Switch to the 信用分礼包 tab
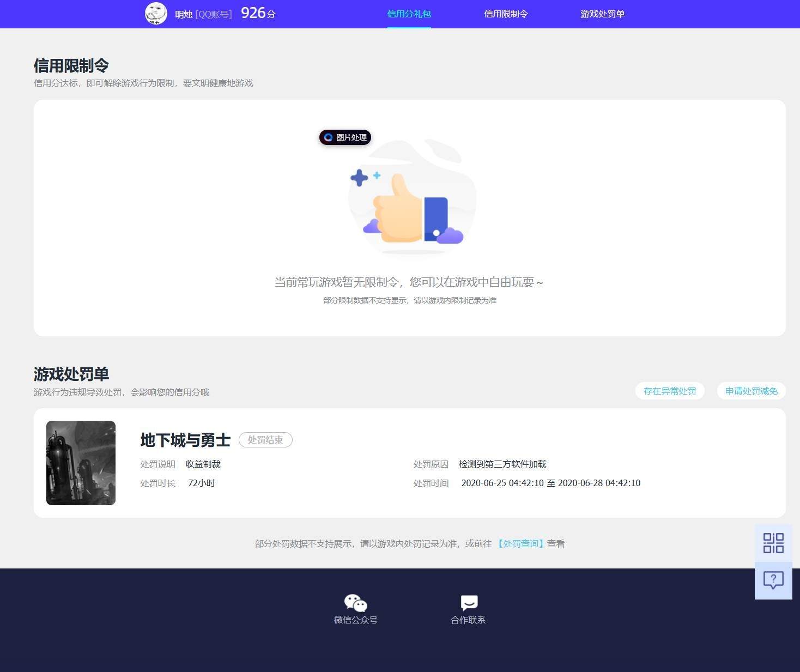The height and width of the screenshot is (672, 800). click(409, 14)
